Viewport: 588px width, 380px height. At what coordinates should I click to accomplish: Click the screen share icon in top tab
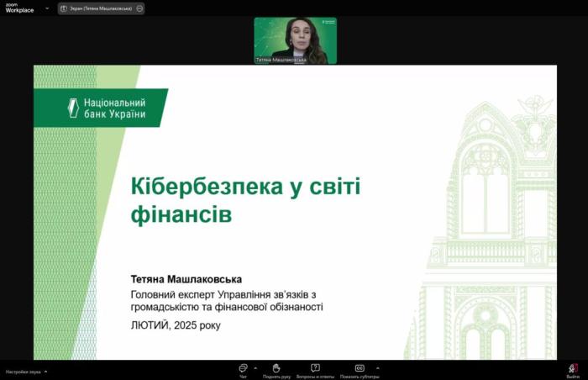point(64,8)
